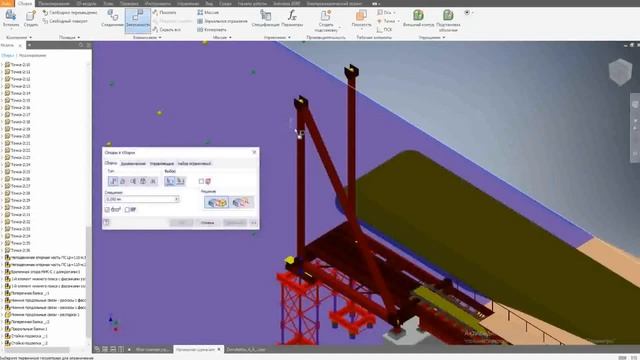This screenshot has width=640, height=360.
Task: Click the Массив pattern tool
Action: pos(208,13)
